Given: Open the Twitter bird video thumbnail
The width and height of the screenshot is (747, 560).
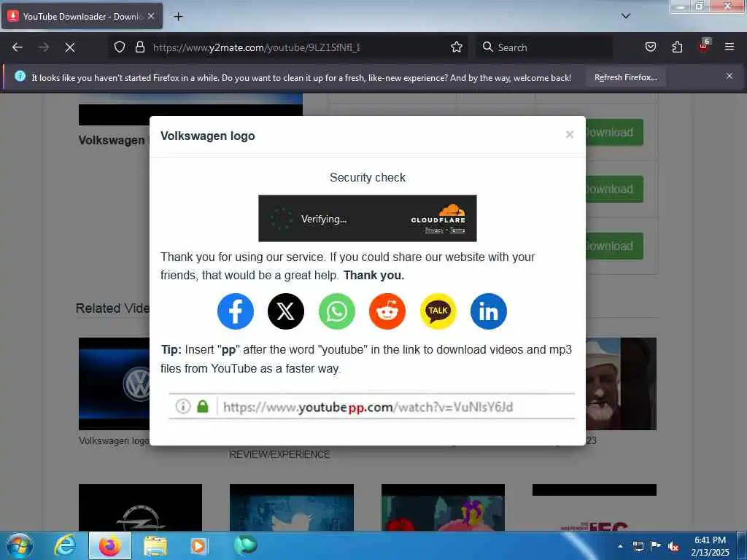Looking at the screenshot, I should coord(292,507).
